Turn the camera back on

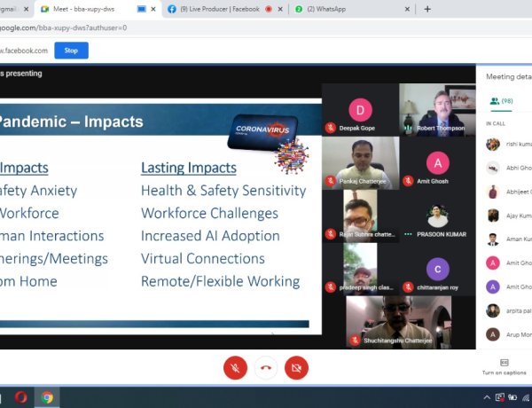[296, 366]
